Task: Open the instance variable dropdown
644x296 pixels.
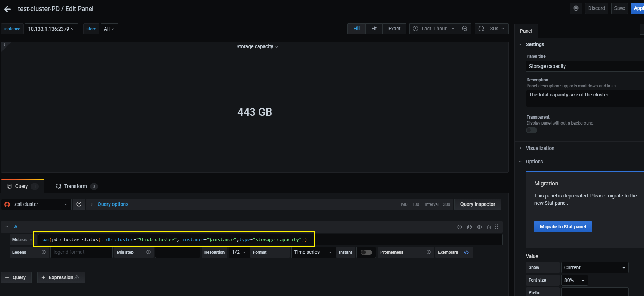Action: pos(51,29)
